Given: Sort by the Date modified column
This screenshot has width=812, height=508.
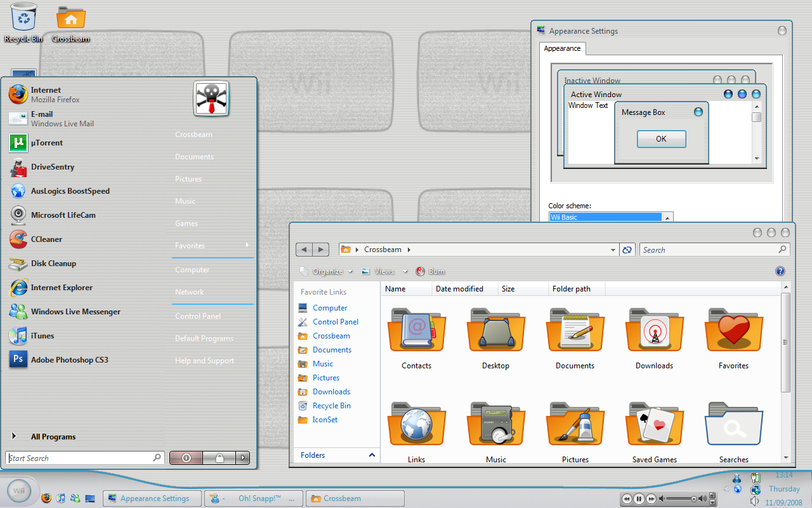Looking at the screenshot, I should tap(465, 289).
